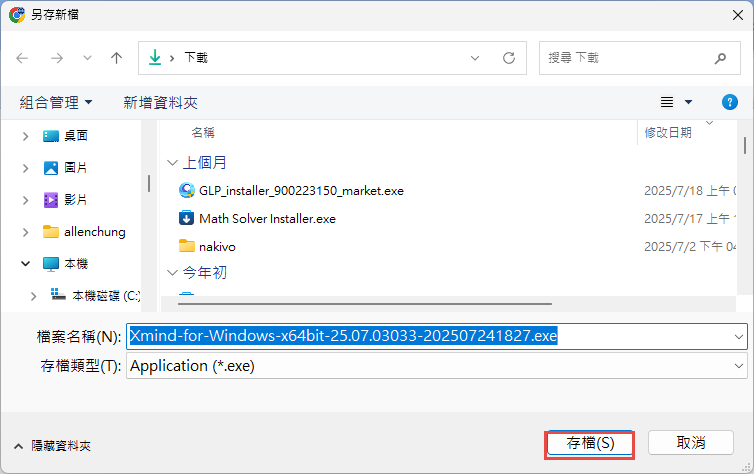Open 存檔類型 Application (*.exe) dropdown
754x474 pixels.
point(437,366)
